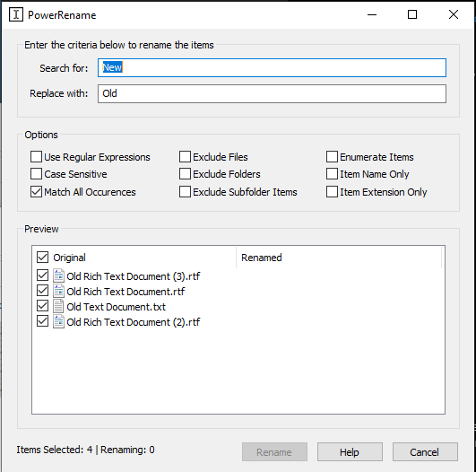The height and width of the screenshot is (472, 476).
Task: Deselect Old Text Document.txt in preview list
Action: click(x=42, y=306)
